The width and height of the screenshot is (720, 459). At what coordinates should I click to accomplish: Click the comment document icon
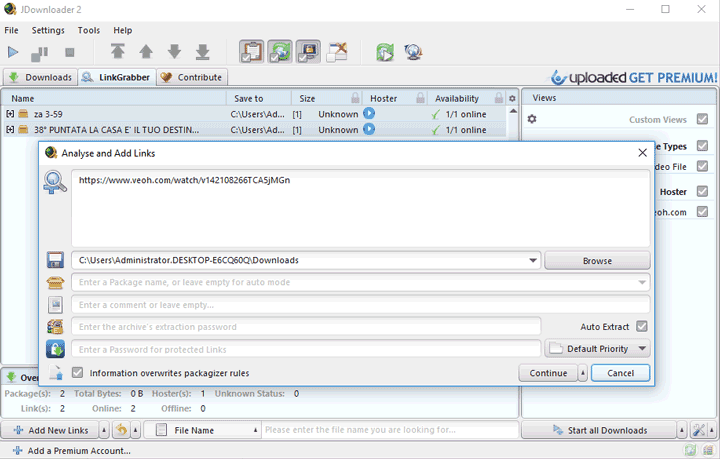pos(55,304)
